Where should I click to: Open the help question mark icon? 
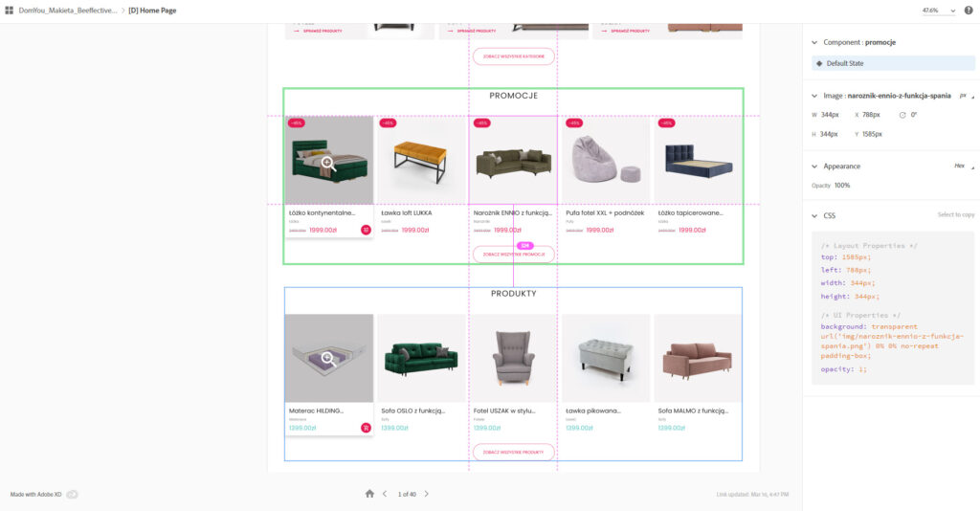click(969, 10)
